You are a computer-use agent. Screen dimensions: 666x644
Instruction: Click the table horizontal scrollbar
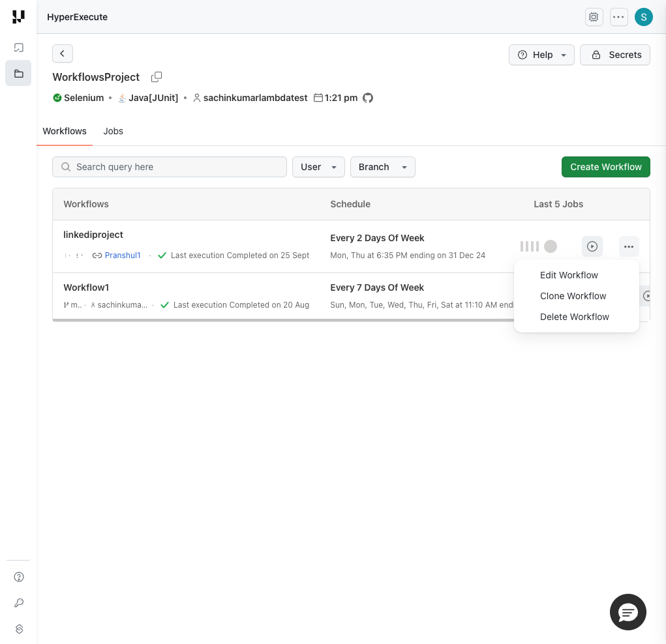coord(283,320)
